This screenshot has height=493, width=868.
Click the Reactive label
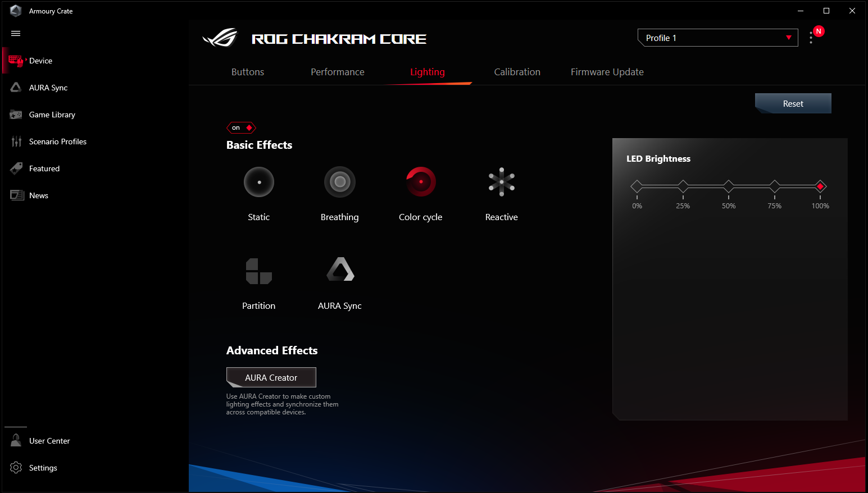[502, 217]
